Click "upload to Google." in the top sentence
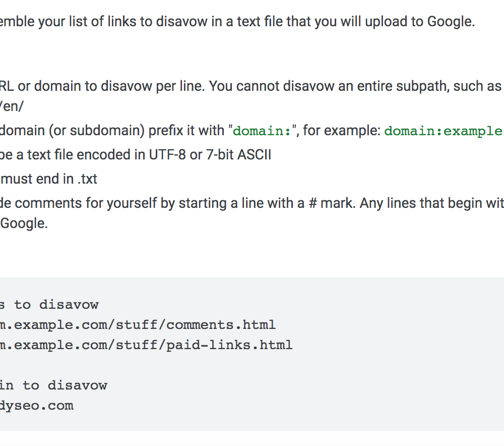This screenshot has width=504, height=446. click(x=420, y=22)
